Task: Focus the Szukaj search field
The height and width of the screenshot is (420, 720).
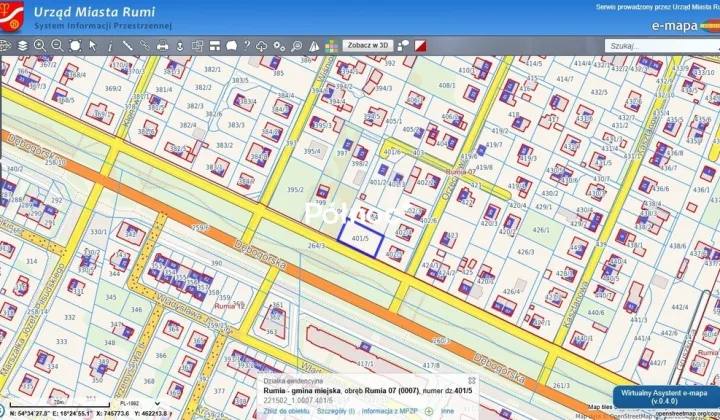Action: click(x=662, y=46)
